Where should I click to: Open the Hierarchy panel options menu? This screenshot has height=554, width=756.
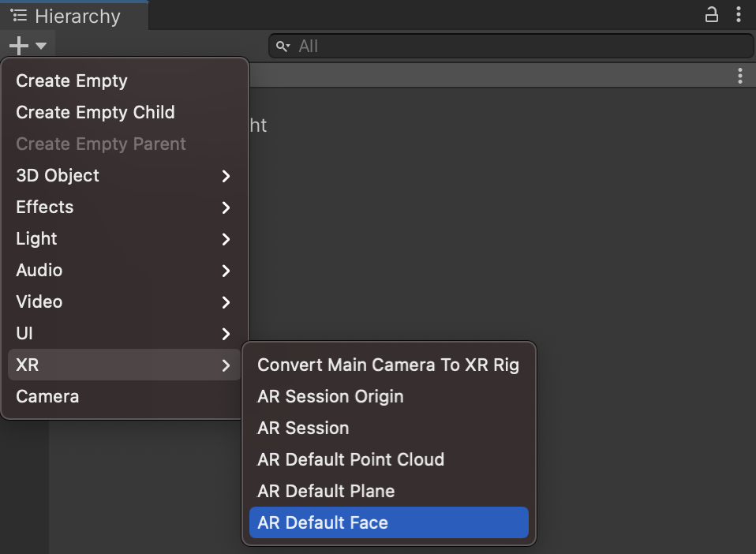739,15
